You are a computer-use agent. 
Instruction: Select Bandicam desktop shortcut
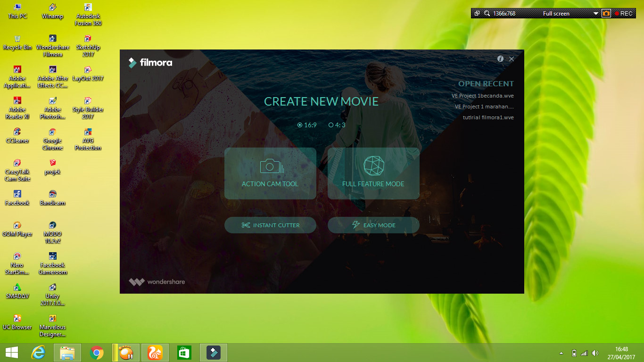pos(52,198)
